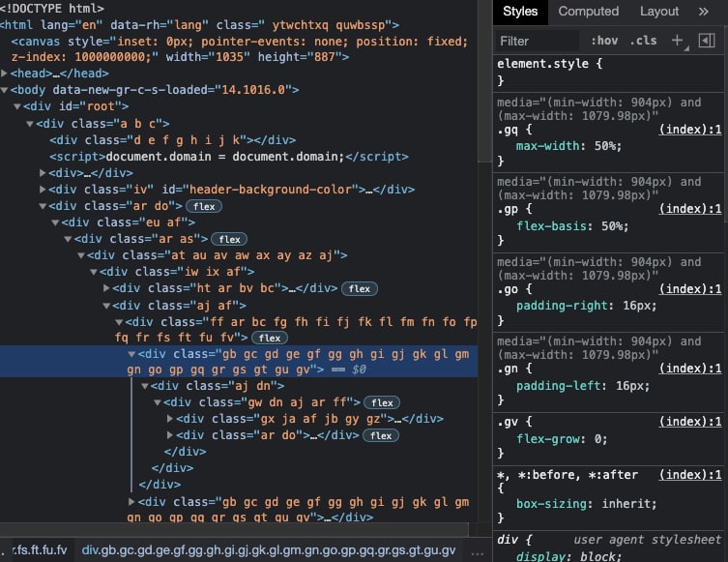Collapse the div class="eu af" node
Image resolution: width=728 pixels, height=562 pixels.
click(x=55, y=222)
